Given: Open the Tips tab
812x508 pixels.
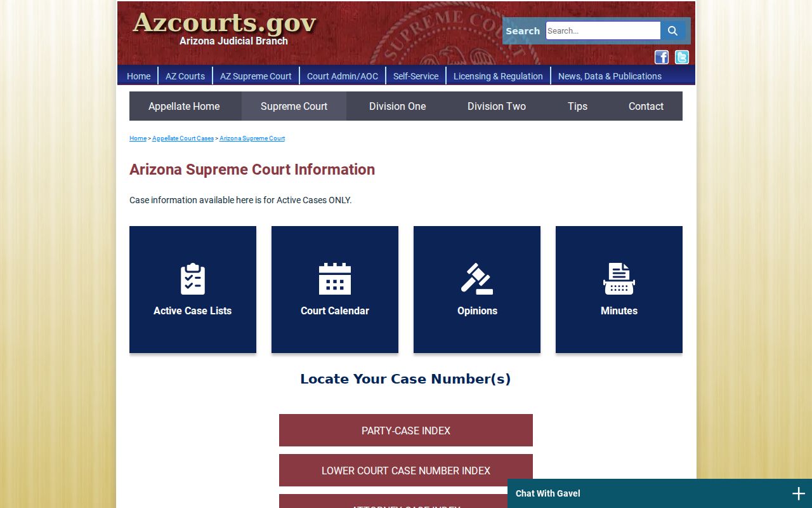Looking at the screenshot, I should [577, 106].
